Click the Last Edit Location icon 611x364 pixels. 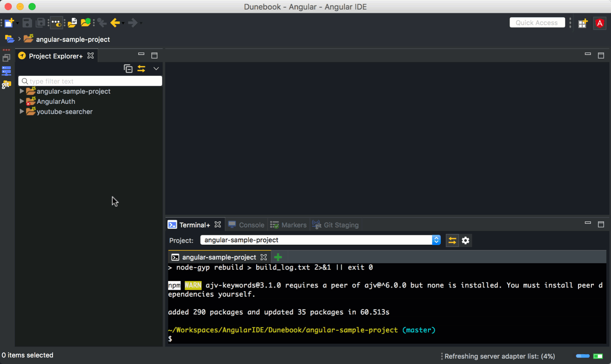tap(102, 23)
